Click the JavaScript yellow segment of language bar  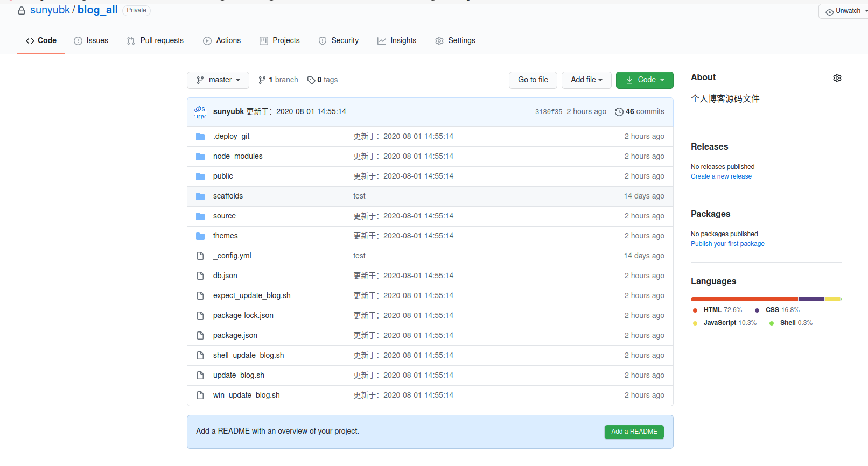832,299
